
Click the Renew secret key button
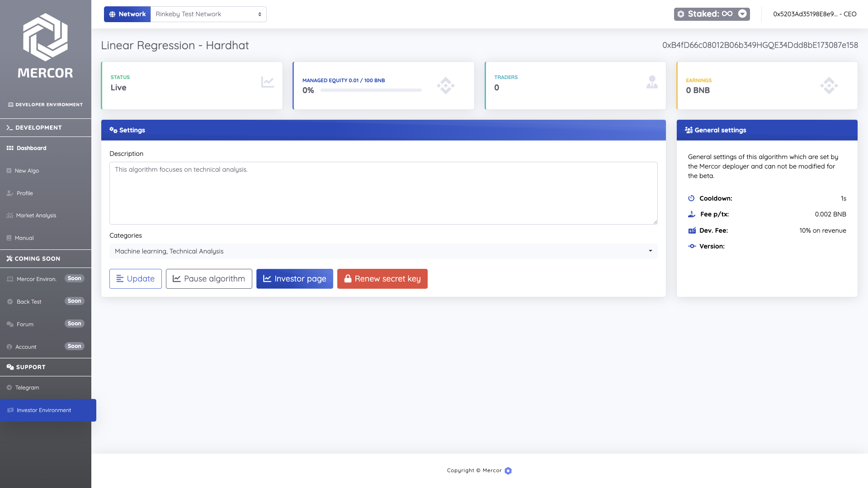click(x=382, y=279)
